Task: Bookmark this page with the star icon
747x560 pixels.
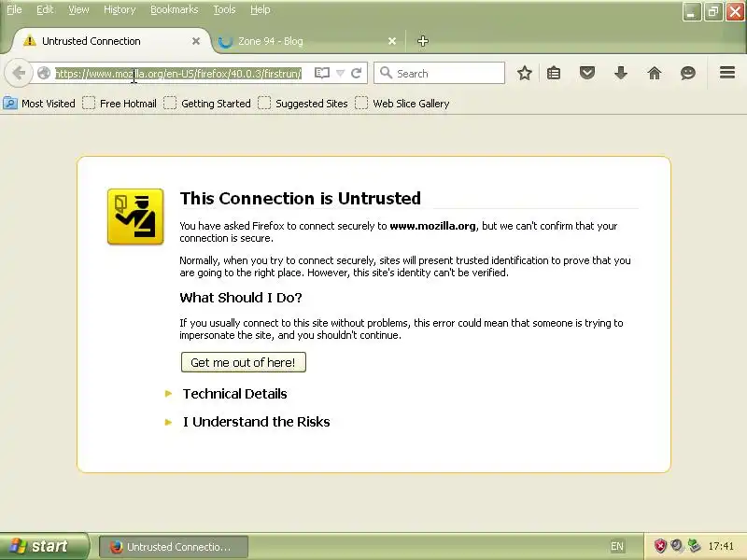Action: [525, 73]
